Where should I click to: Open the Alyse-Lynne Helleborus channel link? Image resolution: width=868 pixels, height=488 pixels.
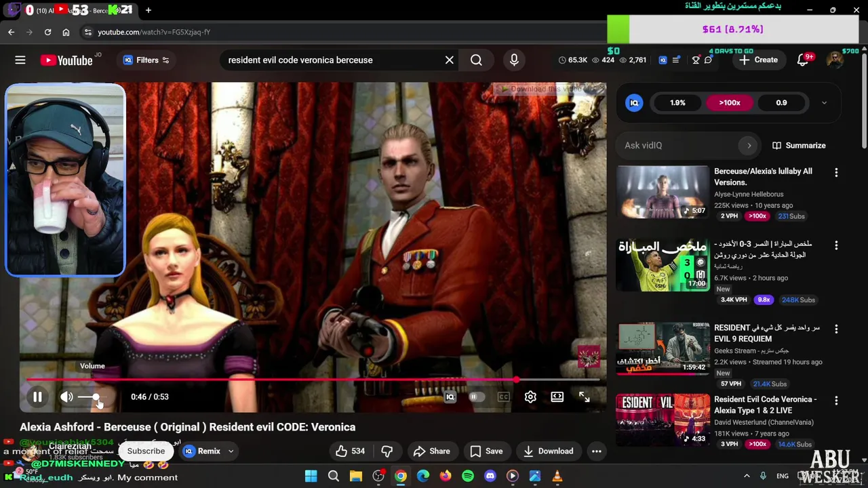click(x=749, y=195)
